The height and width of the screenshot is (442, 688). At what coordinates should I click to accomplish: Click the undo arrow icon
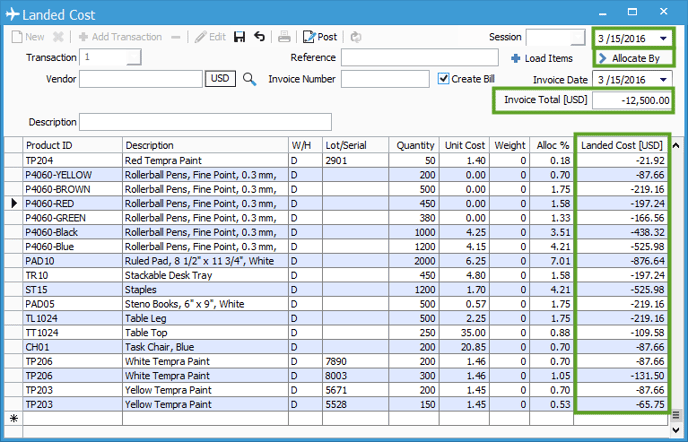click(259, 36)
